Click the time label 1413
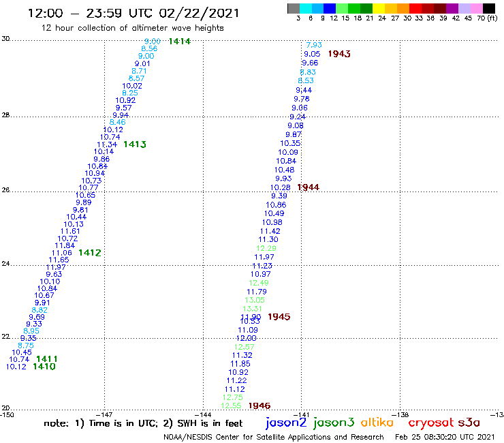Image resolution: width=504 pixels, height=443 pixels. [135, 144]
